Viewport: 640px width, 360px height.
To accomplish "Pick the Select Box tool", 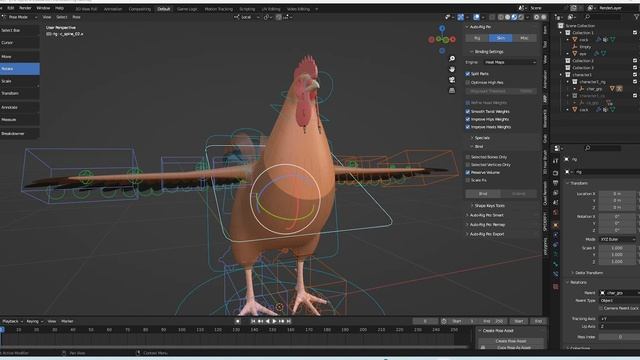I will tap(20, 30).
